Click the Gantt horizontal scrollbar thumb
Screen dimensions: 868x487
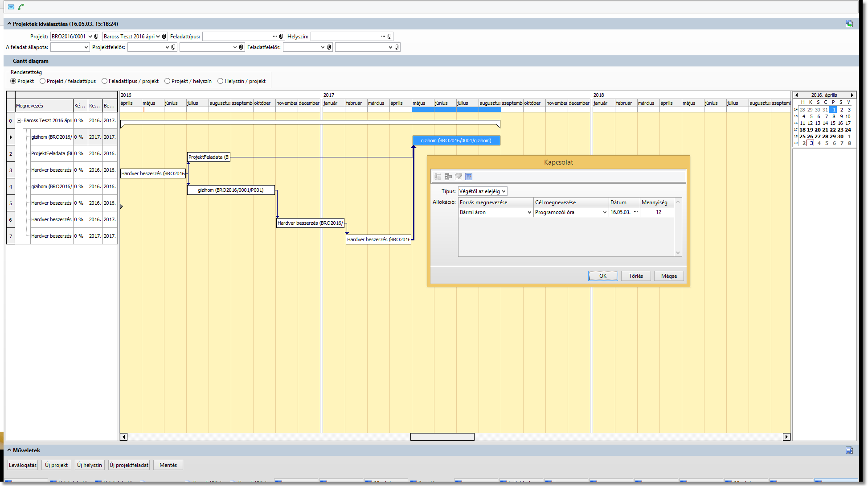click(442, 437)
